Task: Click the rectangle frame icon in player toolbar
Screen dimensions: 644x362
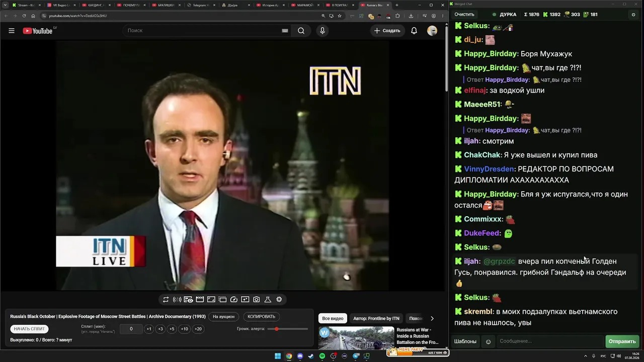Action: pyautogui.click(x=211, y=300)
